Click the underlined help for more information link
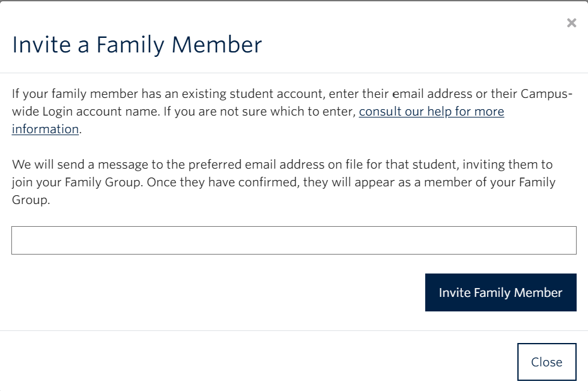The width and height of the screenshot is (588, 391). (x=432, y=112)
